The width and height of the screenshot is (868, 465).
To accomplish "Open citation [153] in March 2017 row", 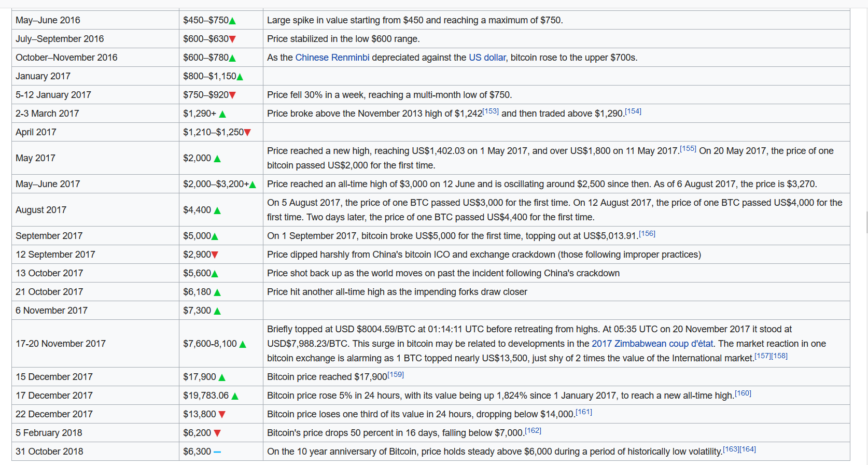I will [491, 111].
